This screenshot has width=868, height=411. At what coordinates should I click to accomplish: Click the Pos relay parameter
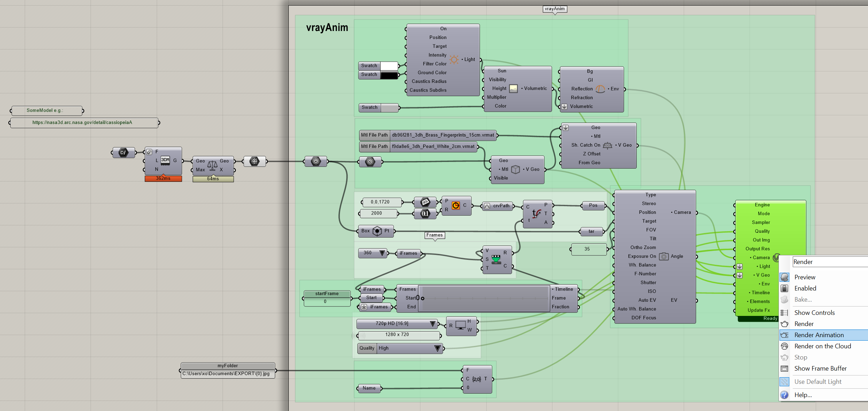593,206
